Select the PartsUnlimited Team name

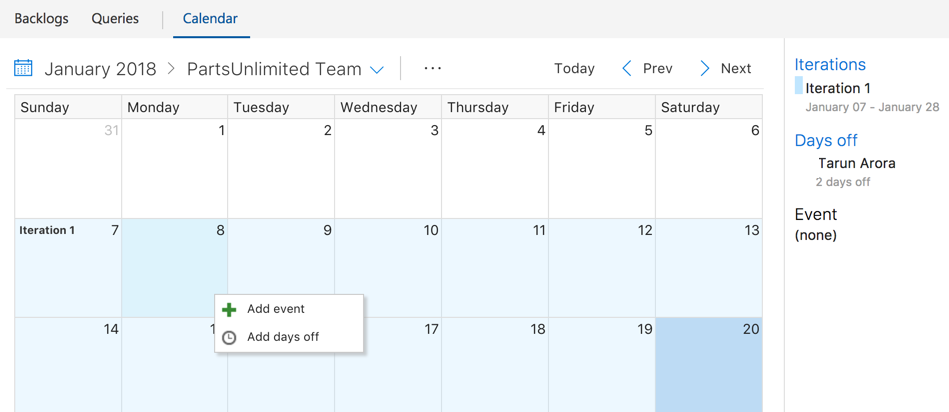click(274, 69)
